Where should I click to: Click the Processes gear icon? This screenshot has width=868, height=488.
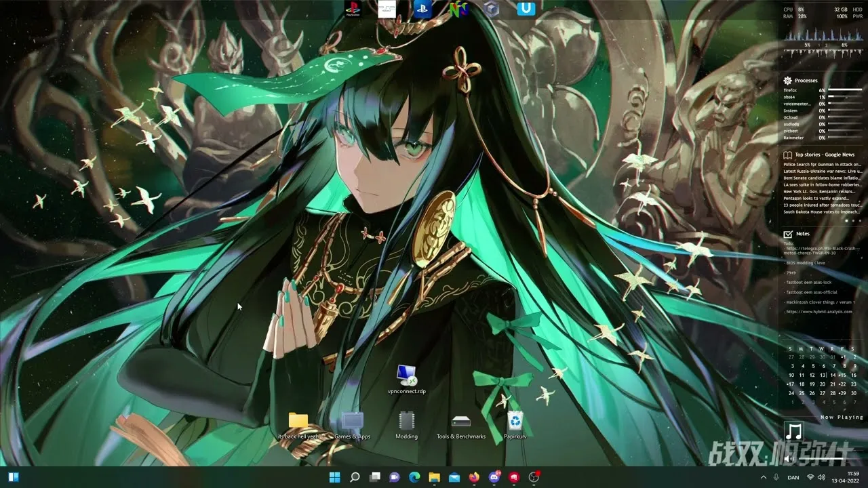(788, 81)
